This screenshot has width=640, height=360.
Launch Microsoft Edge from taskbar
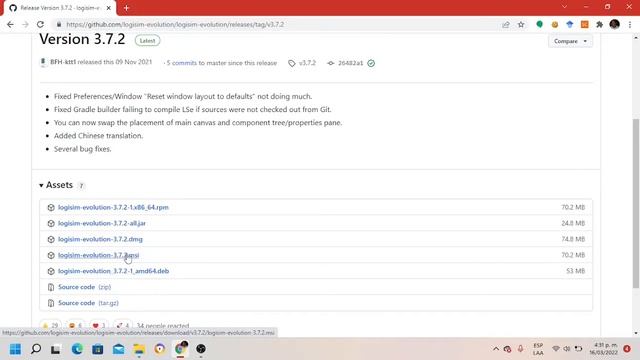click(x=77, y=349)
